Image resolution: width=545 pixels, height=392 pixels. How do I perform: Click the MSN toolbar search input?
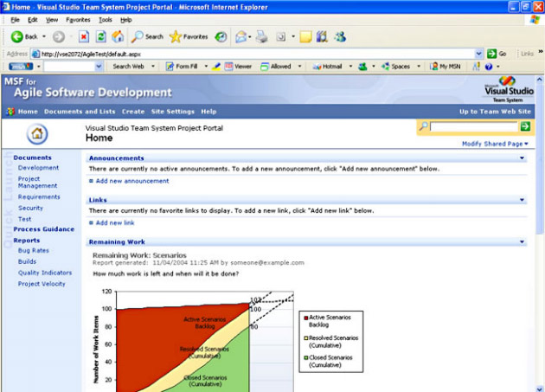69,66
